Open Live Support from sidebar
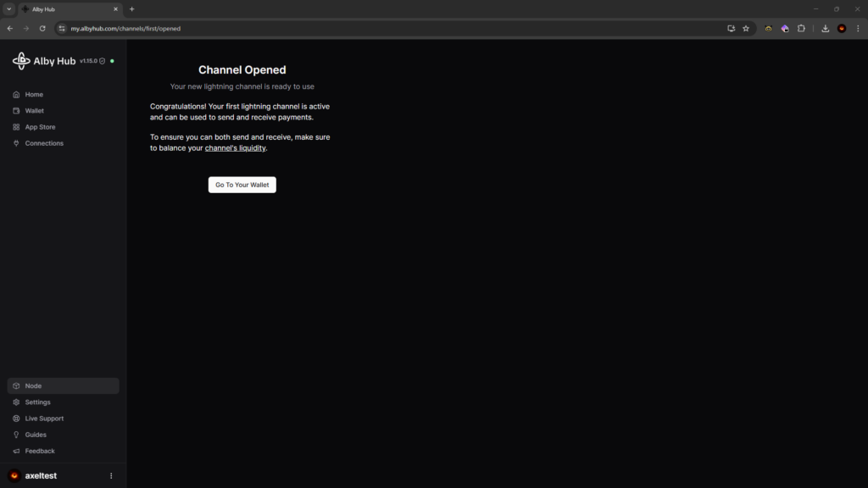The height and width of the screenshot is (488, 868). 44,418
